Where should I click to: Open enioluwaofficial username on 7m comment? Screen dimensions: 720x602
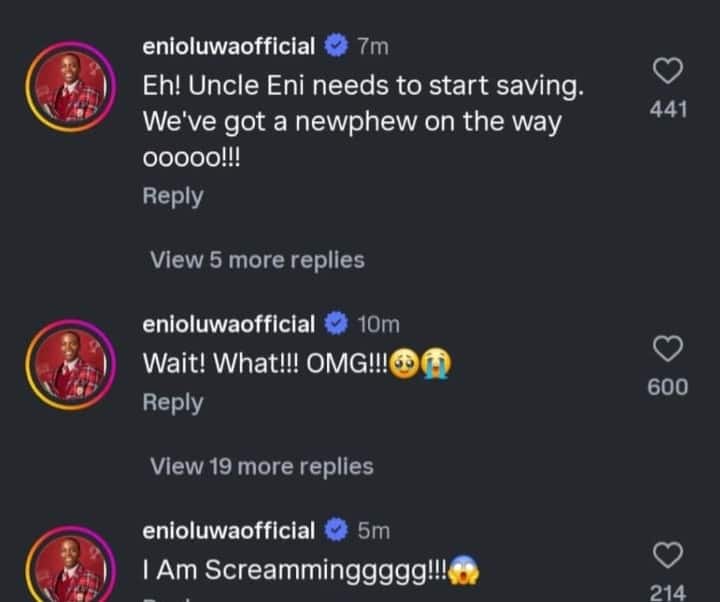pos(229,45)
